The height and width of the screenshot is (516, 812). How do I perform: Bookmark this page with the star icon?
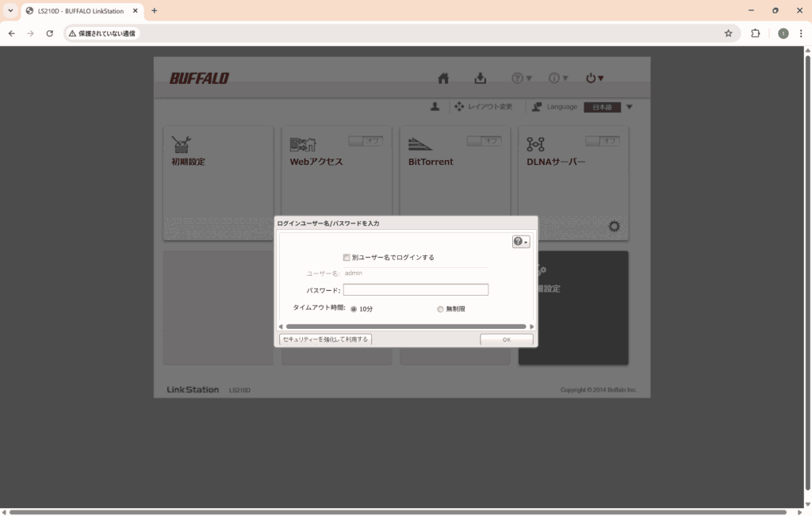pyautogui.click(x=728, y=33)
